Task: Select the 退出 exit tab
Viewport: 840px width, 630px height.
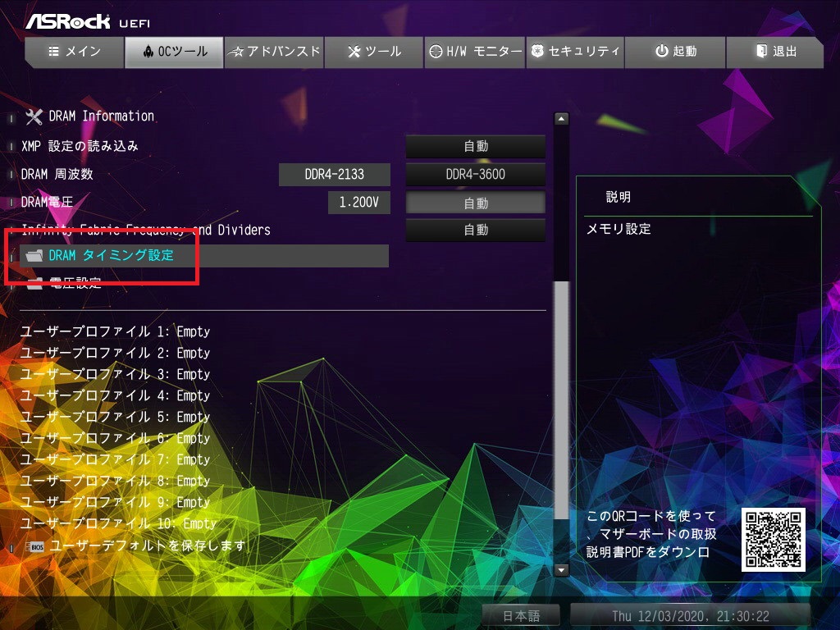Action: point(774,52)
